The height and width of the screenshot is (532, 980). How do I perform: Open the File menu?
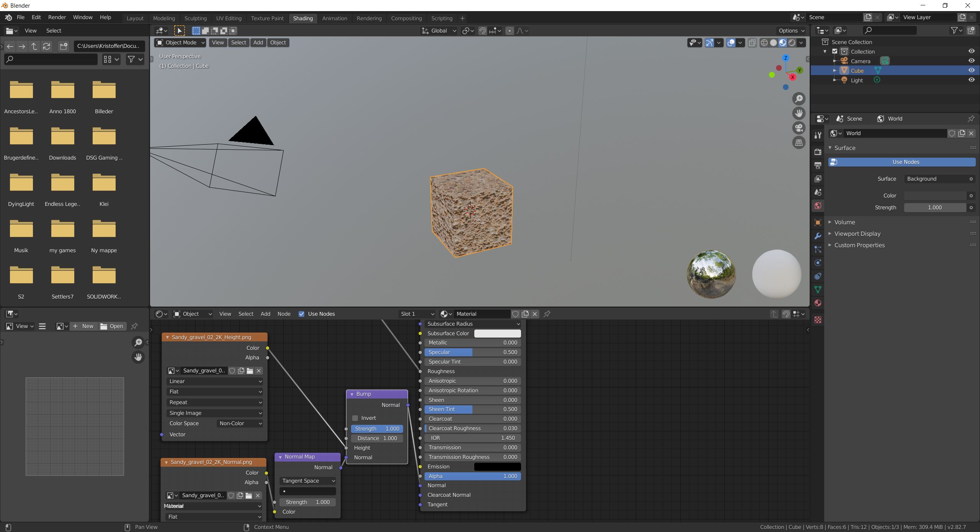tap(21, 17)
